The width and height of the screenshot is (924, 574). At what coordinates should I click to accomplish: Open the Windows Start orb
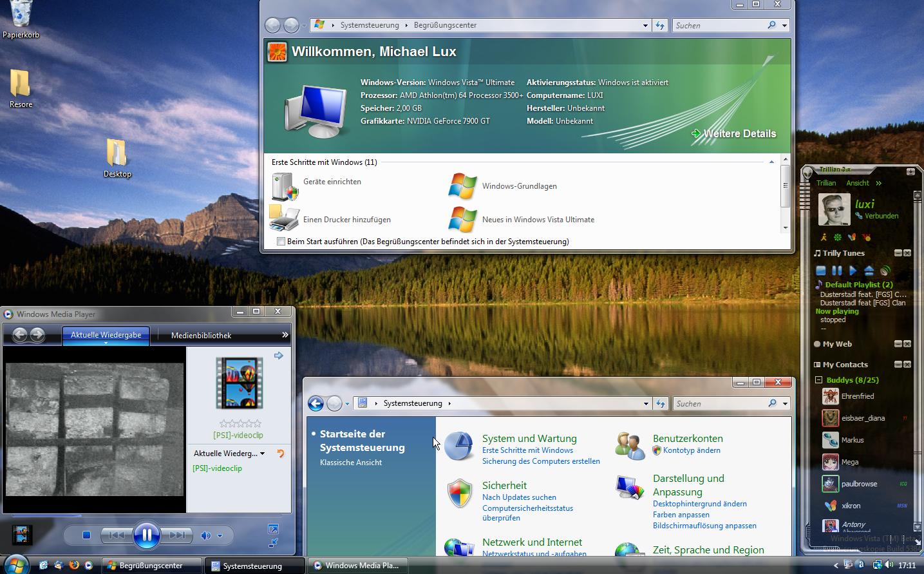[x=15, y=564]
